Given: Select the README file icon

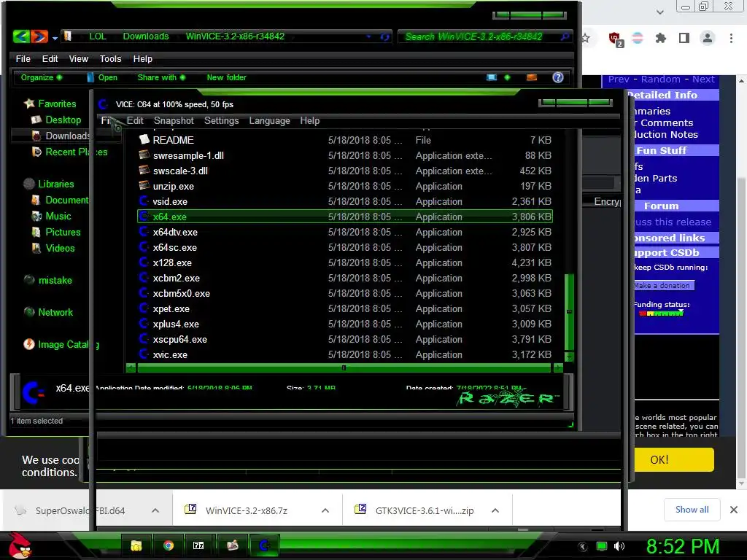Looking at the screenshot, I should tap(144, 139).
